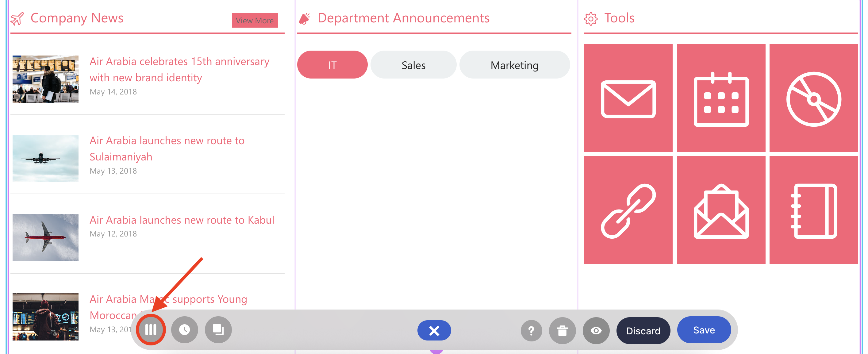
Task: Open the clock history icon in toolbar
Action: coord(184,329)
